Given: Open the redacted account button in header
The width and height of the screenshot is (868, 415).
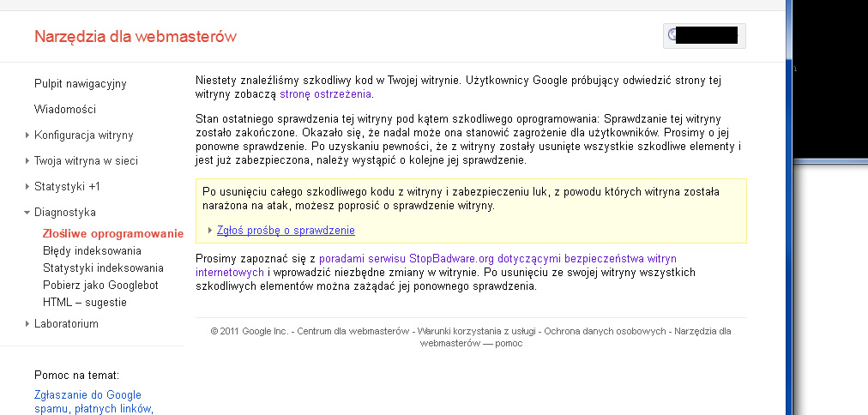Looking at the screenshot, I should [704, 36].
